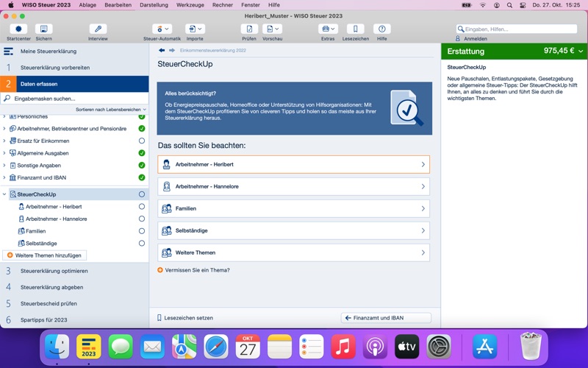Image resolution: width=588 pixels, height=368 pixels.
Task: Open the Startcenter toolbar icon
Action: pyautogui.click(x=18, y=29)
